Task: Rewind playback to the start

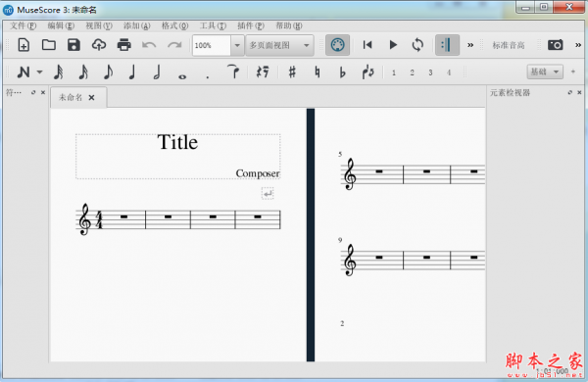Action: 367,45
